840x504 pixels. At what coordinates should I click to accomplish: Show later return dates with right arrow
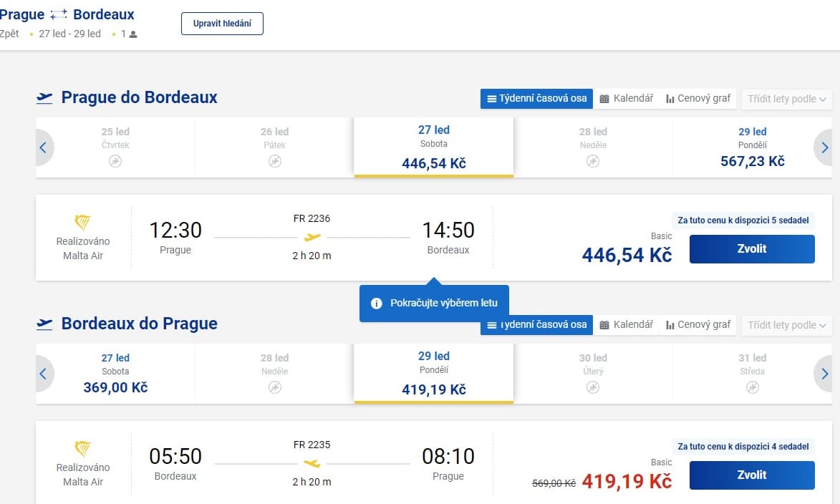click(824, 374)
